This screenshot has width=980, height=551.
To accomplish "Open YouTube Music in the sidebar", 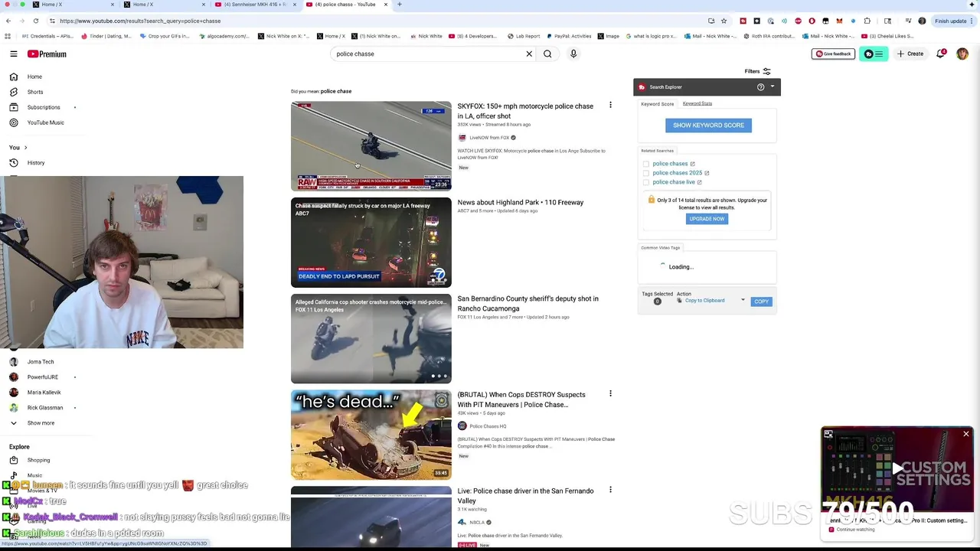I will (x=46, y=122).
